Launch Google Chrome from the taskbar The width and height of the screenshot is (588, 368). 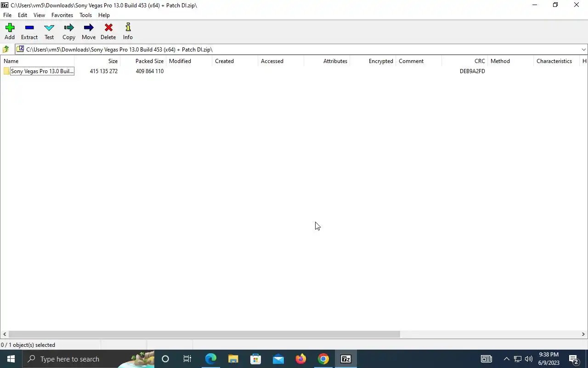(x=323, y=359)
